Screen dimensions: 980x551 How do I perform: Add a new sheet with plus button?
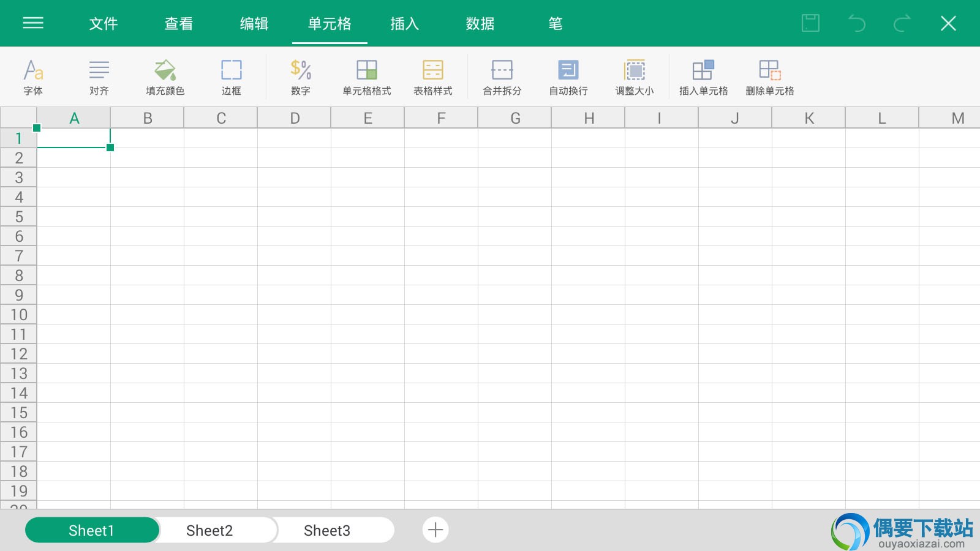pyautogui.click(x=435, y=530)
